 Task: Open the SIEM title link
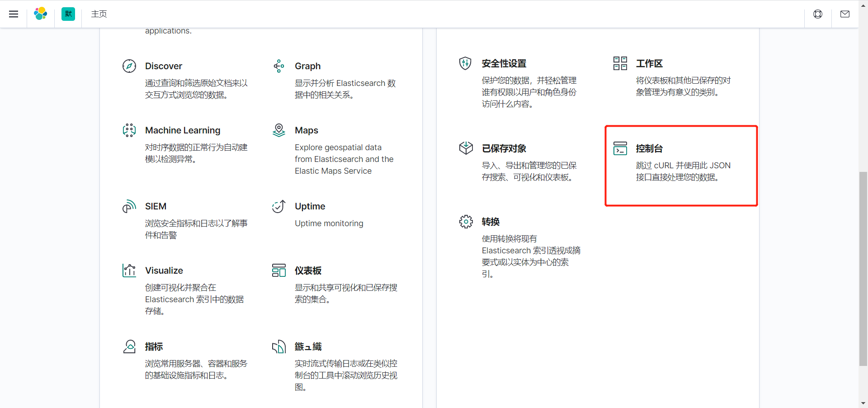(x=156, y=206)
